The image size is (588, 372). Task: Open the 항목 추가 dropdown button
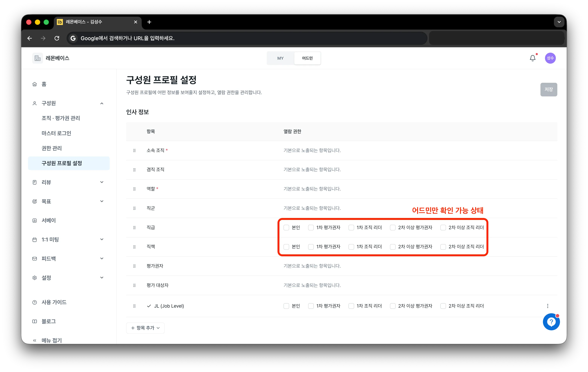[145, 328]
